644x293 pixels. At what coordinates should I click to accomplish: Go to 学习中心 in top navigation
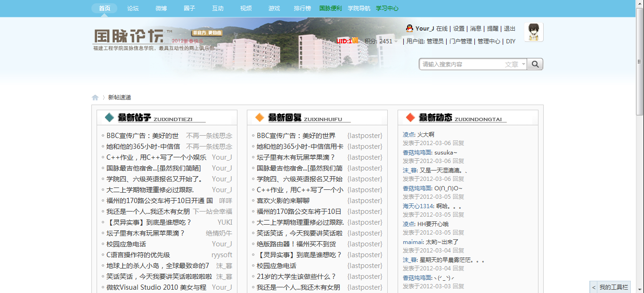point(387,8)
